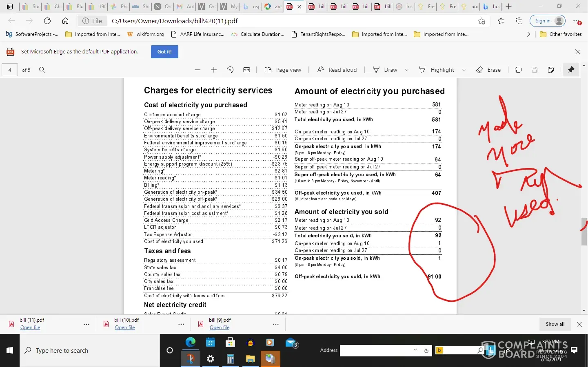
Task: Expand the Draw tool options arrow
Action: tap(407, 70)
